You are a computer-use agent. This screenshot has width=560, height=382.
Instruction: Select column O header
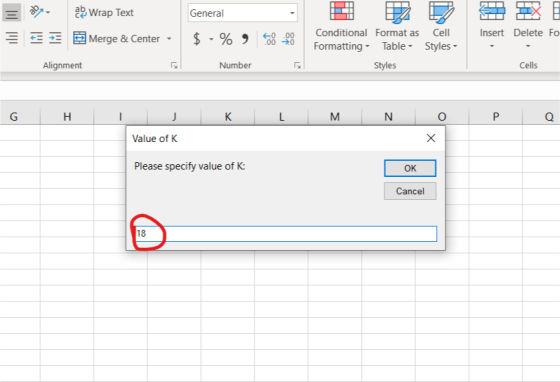442,117
